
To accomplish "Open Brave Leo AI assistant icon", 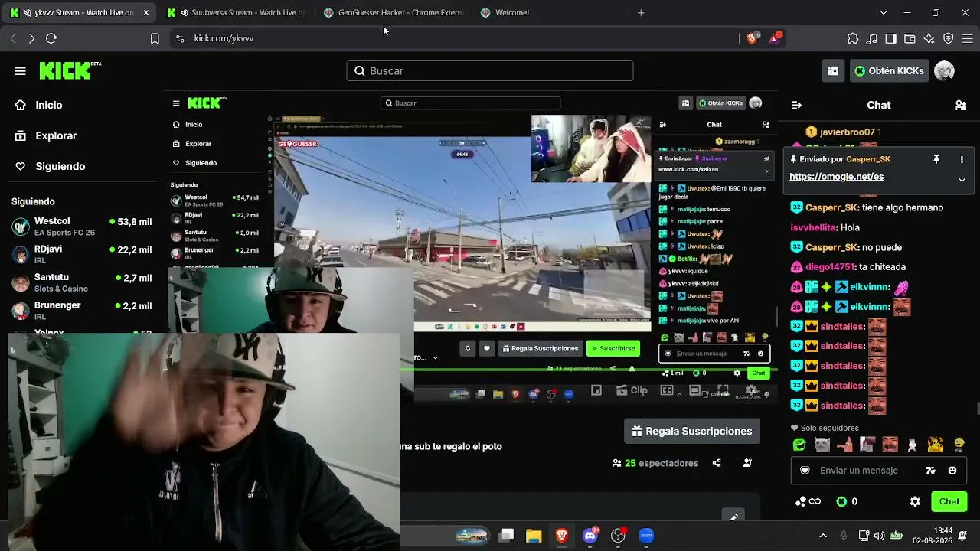I will [x=929, y=38].
